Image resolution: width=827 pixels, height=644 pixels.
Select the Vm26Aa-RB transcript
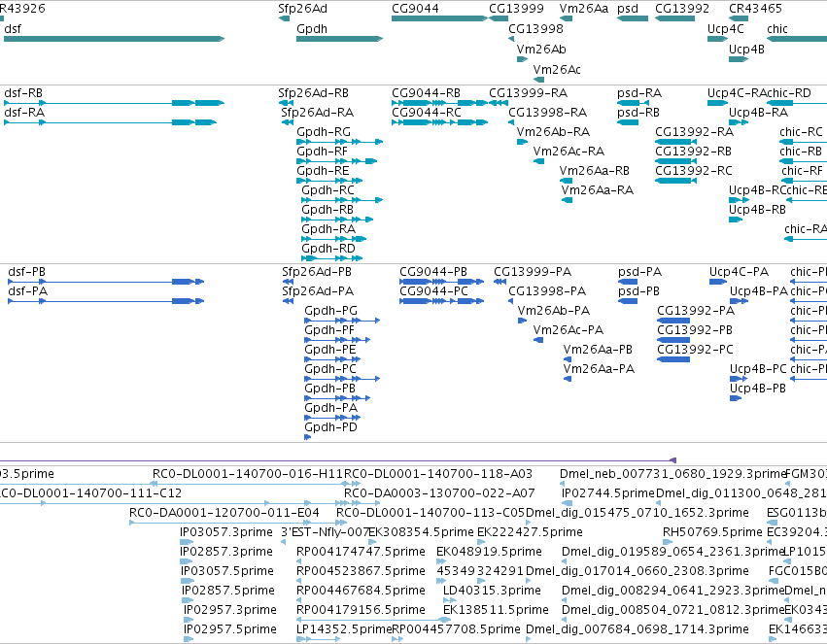[566, 181]
